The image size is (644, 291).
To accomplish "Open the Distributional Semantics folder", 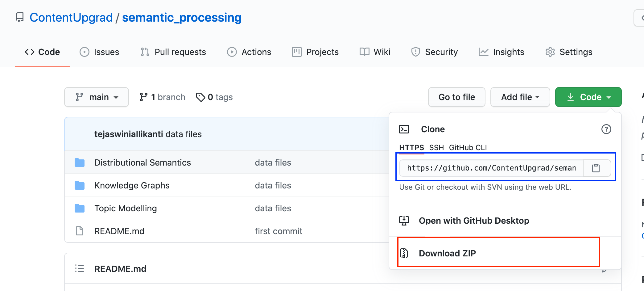I will [x=142, y=162].
